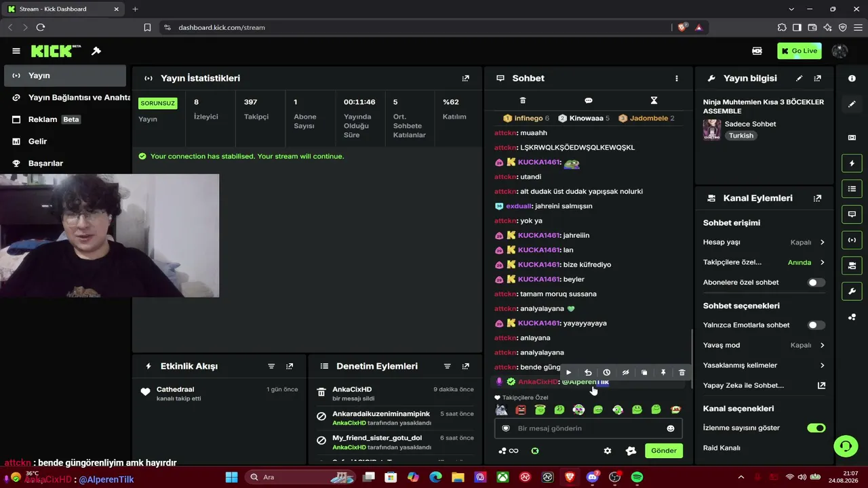Open Başarılar in the sidebar
The height and width of the screenshot is (488, 868).
tap(65, 163)
